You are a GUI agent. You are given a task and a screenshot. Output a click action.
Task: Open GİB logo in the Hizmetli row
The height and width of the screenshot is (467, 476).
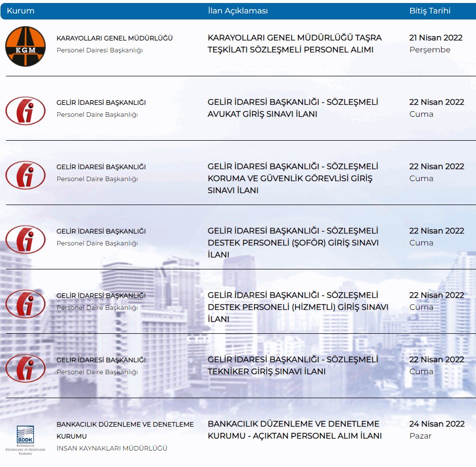pos(25,303)
